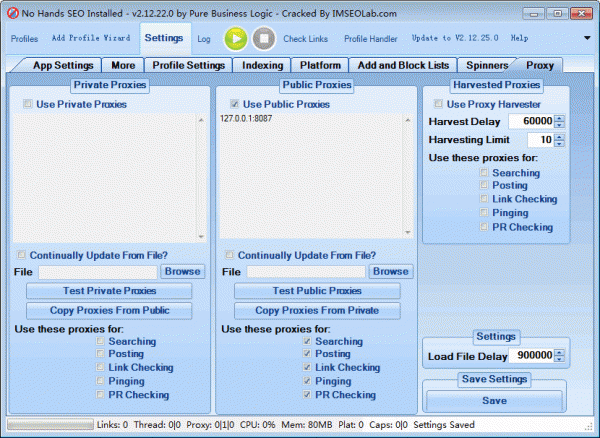
Task: Start the run with the green play icon
Action: click(236, 39)
